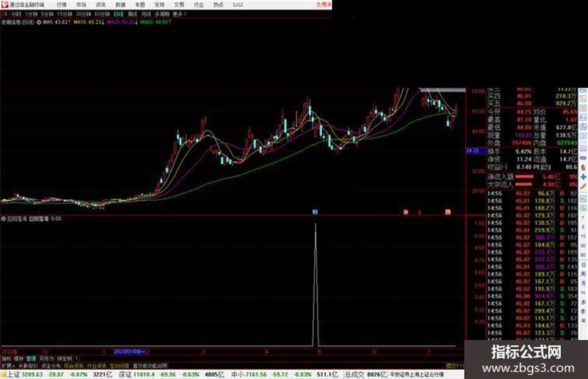Open the 发现 menu

coord(159,4)
